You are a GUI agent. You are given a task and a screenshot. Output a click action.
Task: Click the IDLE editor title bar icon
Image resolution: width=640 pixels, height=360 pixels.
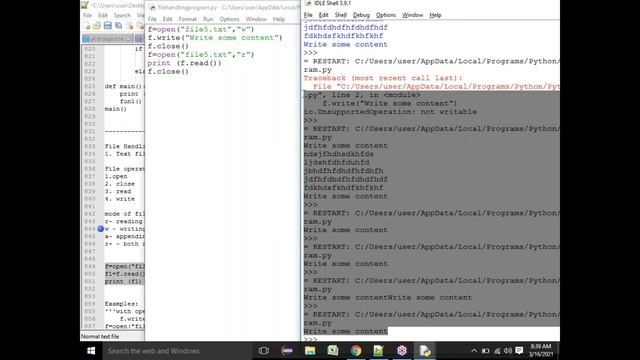[x=152, y=7]
